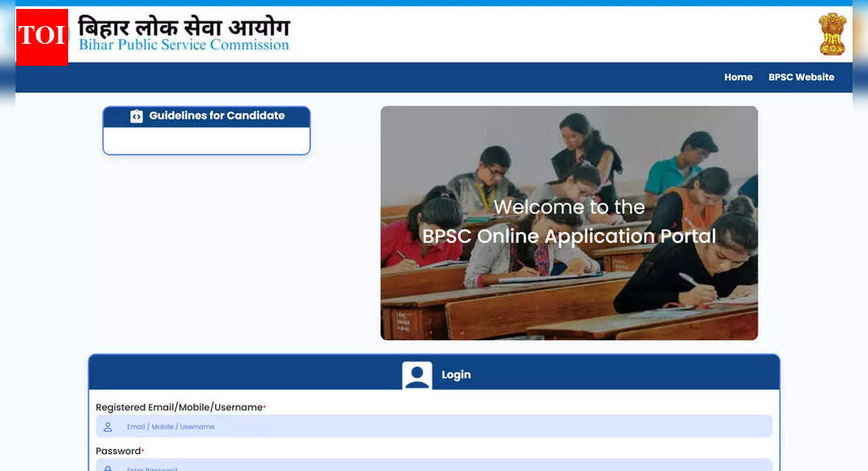Click the Registered Email/Mobile/Username label

(179, 407)
